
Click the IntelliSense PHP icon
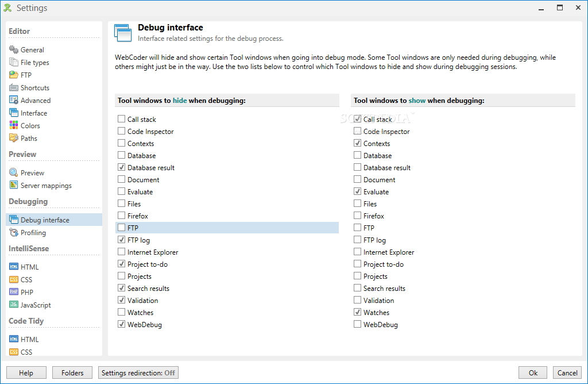(x=14, y=293)
